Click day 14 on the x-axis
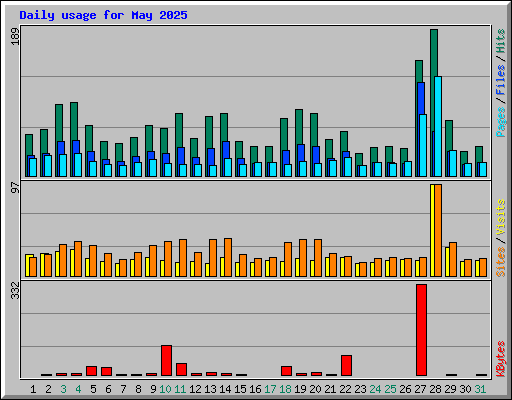 pyautogui.click(x=225, y=389)
